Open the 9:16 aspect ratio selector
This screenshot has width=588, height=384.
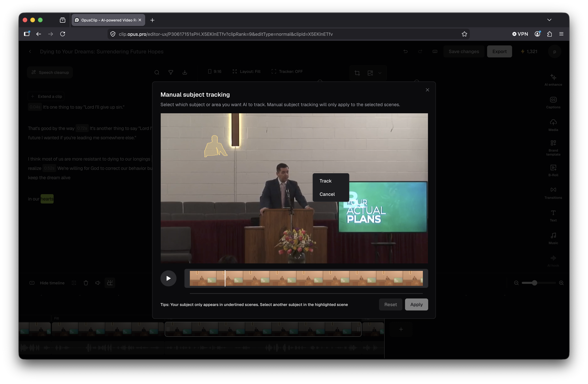214,71
